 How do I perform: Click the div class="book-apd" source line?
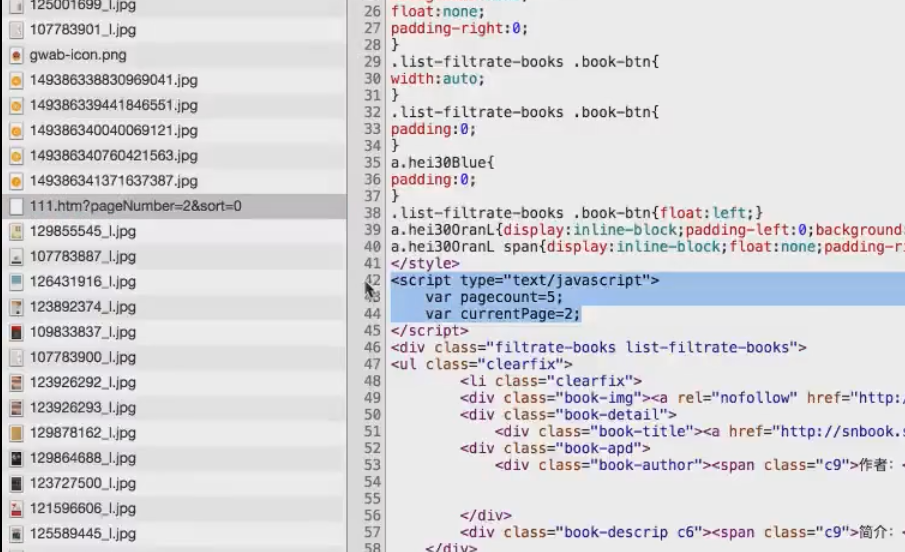[555, 449]
